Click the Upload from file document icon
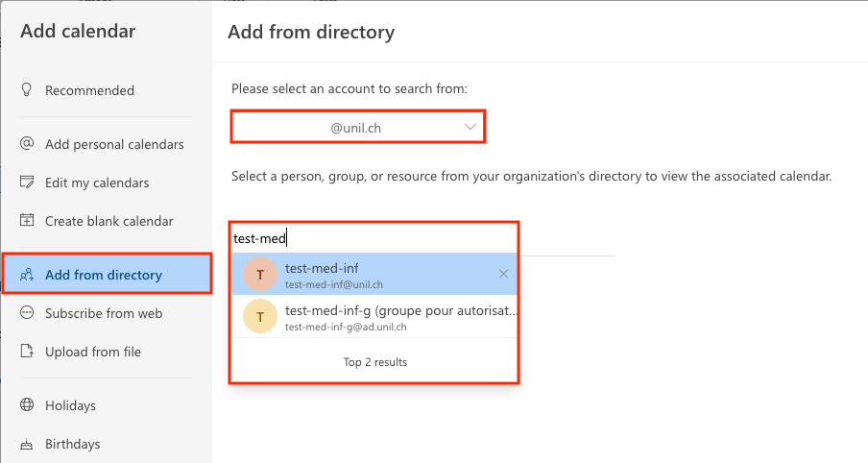The image size is (868, 463). coord(27,352)
